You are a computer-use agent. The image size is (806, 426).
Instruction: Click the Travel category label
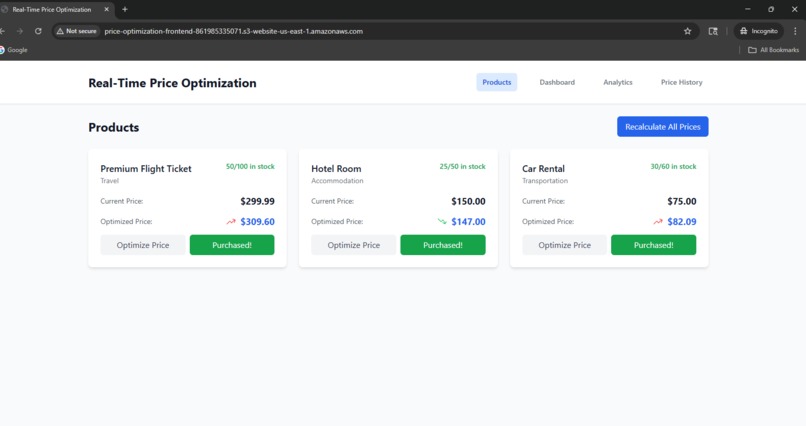pos(109,181)
